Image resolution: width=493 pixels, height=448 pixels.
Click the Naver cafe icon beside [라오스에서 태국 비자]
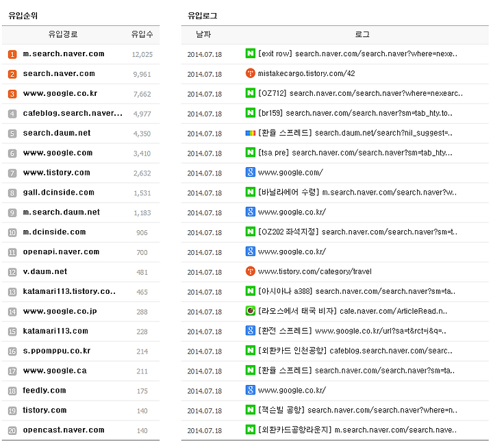[251, 311]
